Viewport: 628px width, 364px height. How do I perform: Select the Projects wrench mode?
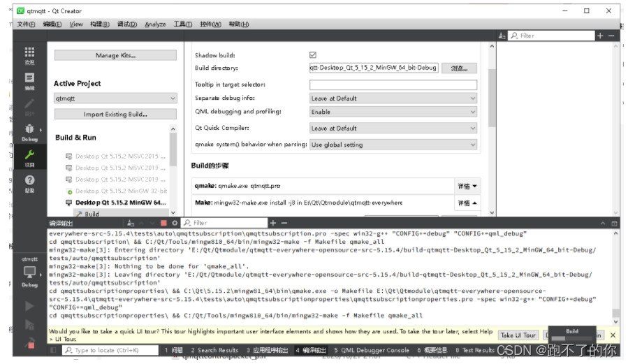(29, 158)
